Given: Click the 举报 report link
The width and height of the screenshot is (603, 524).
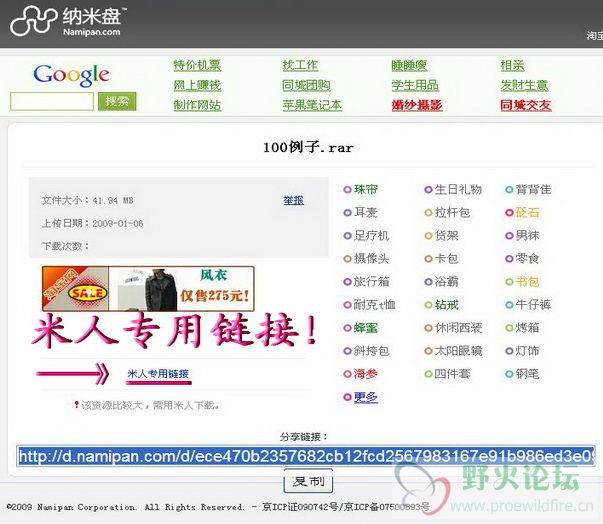Looking at the screenshot, I should pyautogui.click(x=293, y=200).
